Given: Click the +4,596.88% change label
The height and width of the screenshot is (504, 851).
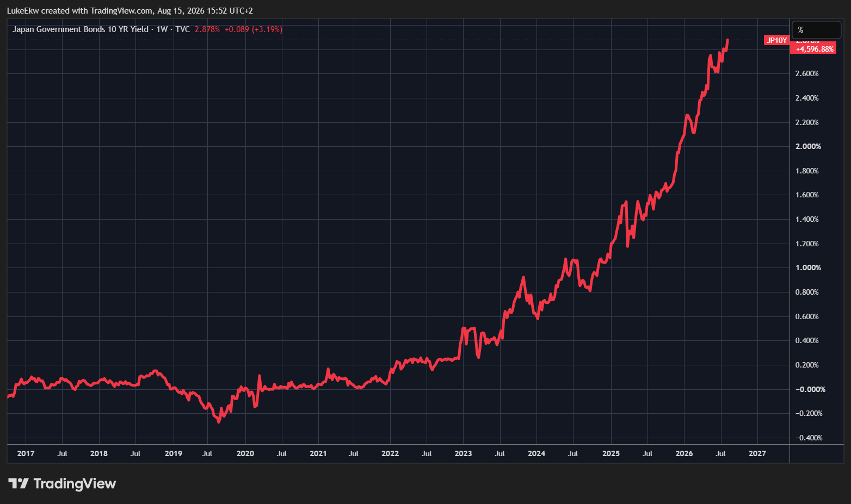Looking at the screenshot, I should (815, 49).
